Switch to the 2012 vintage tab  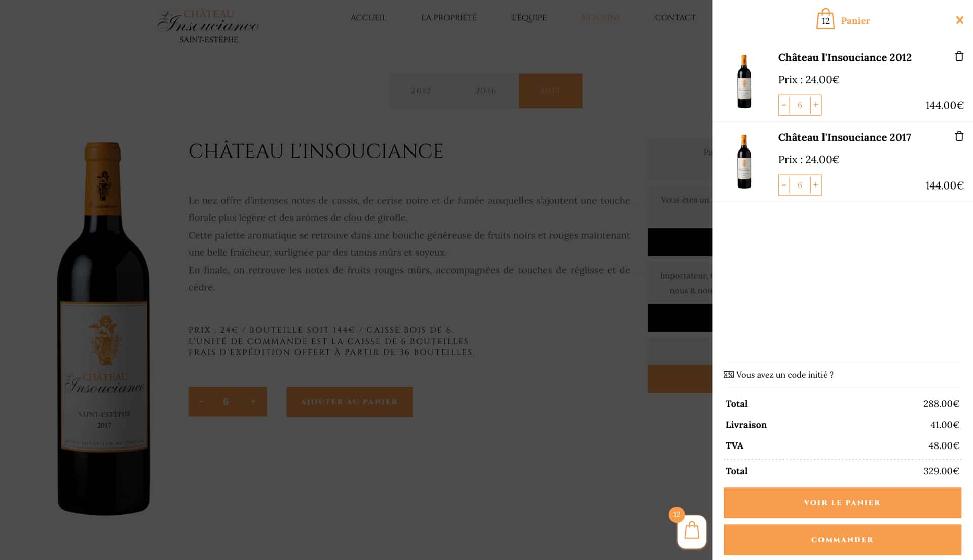[x=421, y=91]
